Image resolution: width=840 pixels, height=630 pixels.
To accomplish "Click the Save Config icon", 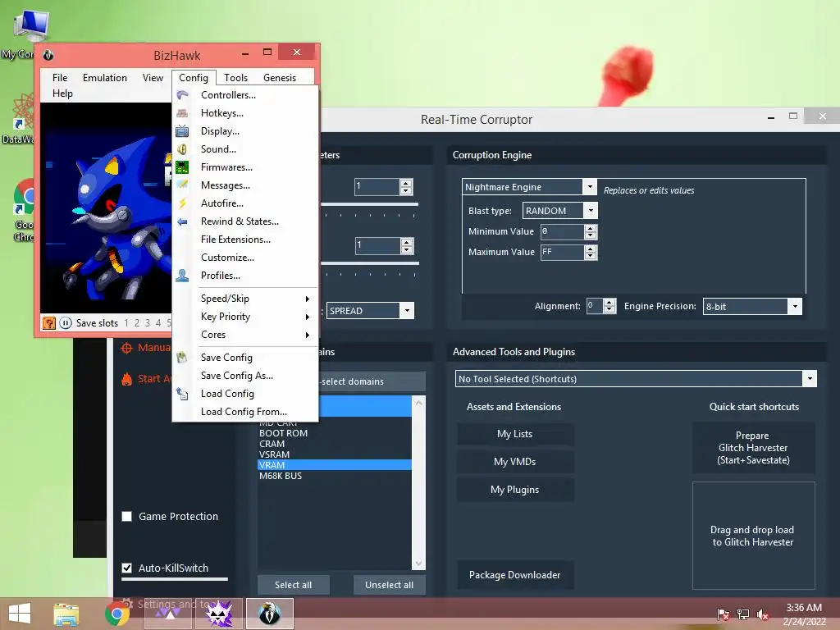I will point(182,358).
